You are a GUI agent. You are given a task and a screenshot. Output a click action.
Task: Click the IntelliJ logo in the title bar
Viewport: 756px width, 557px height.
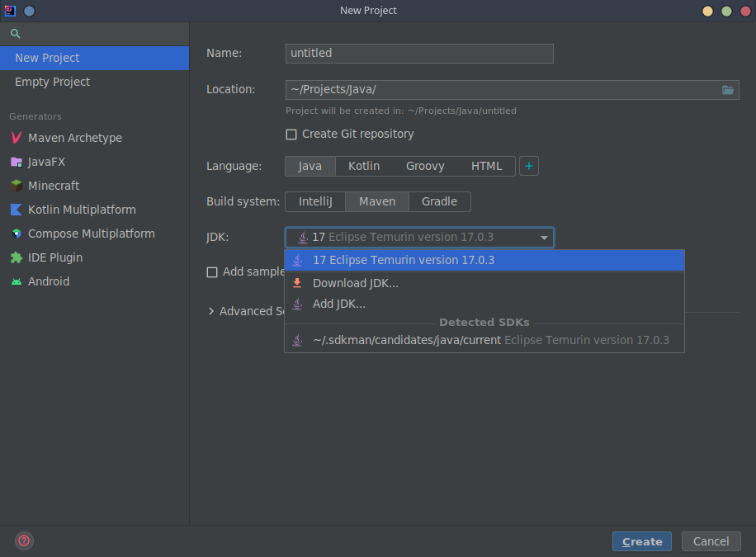coord(10,11)
